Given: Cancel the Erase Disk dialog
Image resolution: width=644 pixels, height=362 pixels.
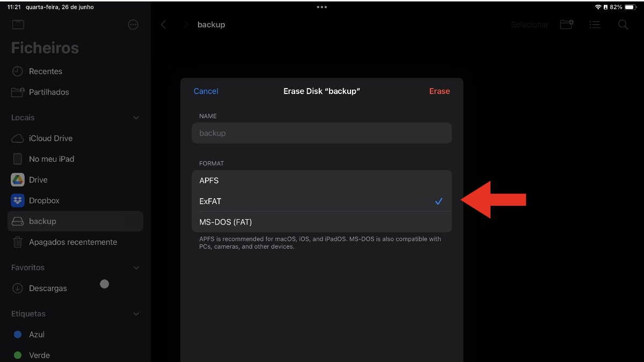Looking at the screenshot, I should (206, 91).
